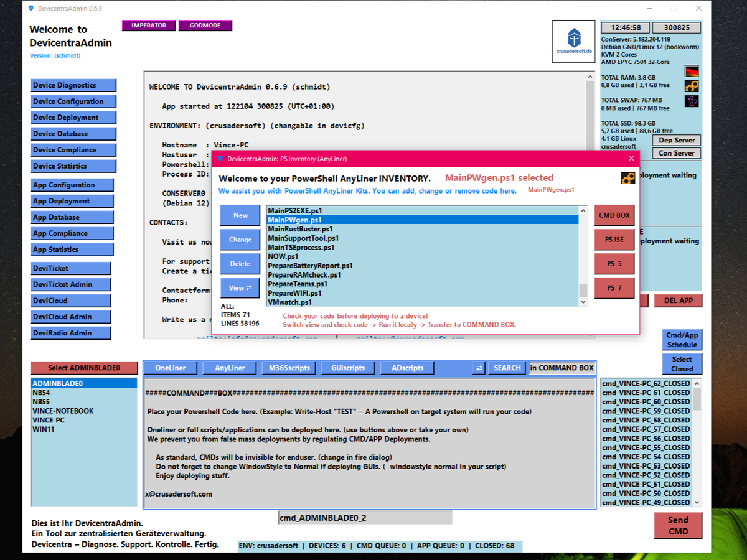The image size is (747, 560).
Task: Open the AnyLiner scripts tab
Action: click(230, 368)
